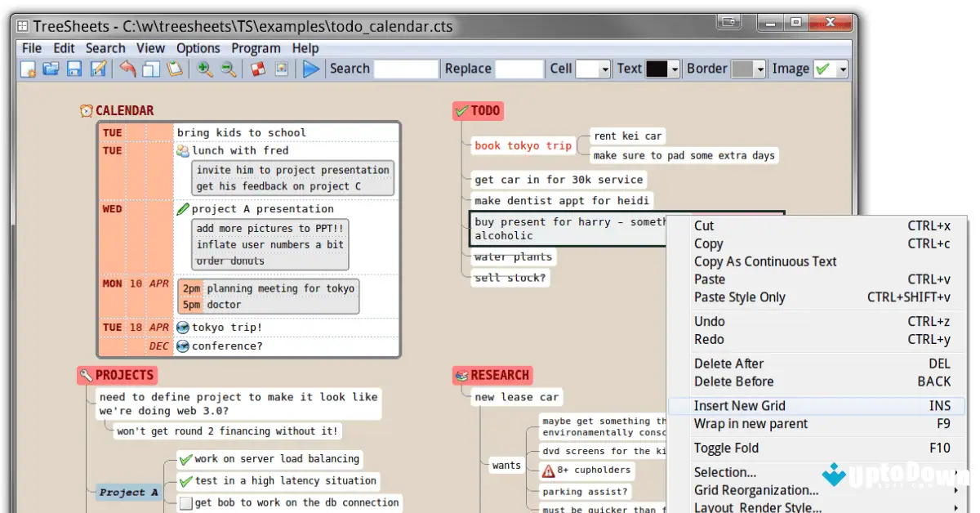Click the red Undo arrow icon
Screen dimensions: 980x513
[x=129, y=69]
